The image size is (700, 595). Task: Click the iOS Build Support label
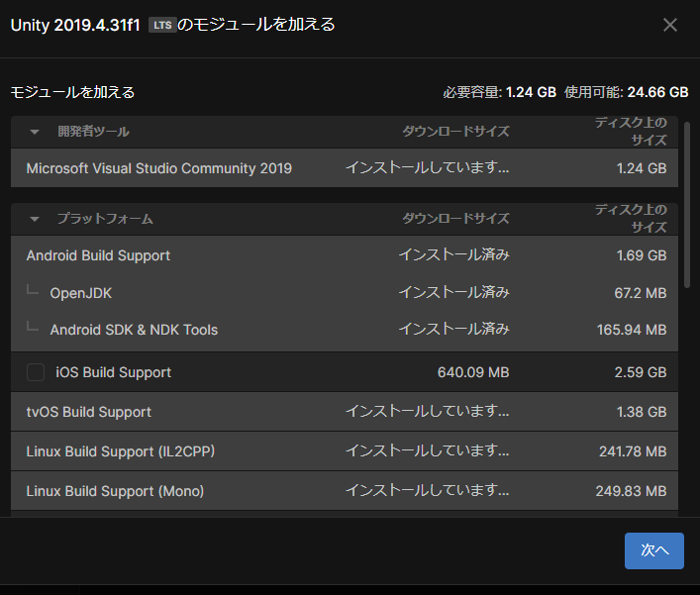click(114, 372)
